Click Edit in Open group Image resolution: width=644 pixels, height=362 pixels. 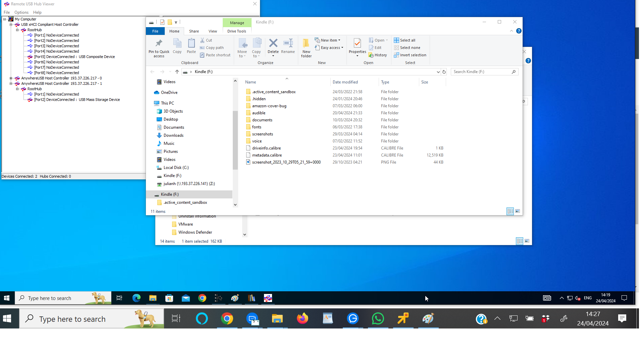coord(375,48)
